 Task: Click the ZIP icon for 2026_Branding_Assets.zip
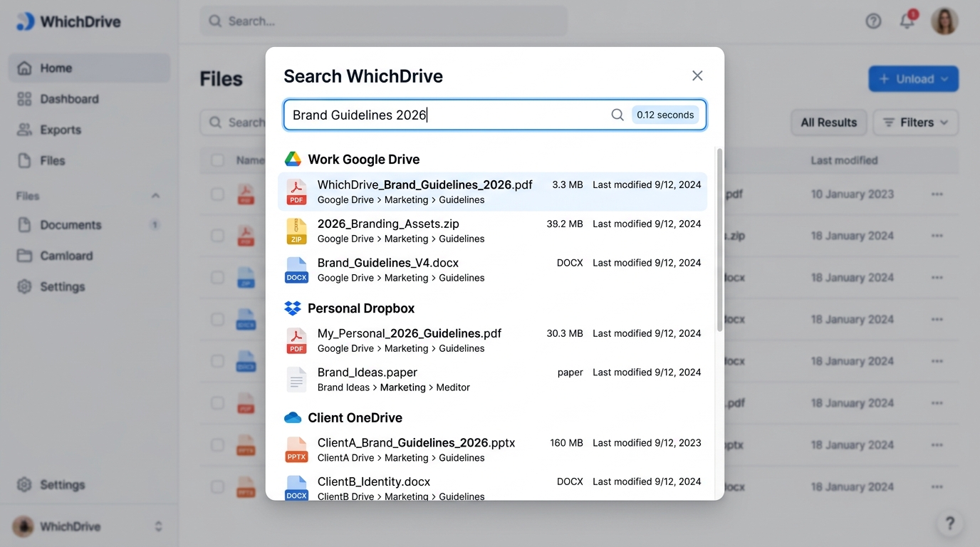click(296, 231)
